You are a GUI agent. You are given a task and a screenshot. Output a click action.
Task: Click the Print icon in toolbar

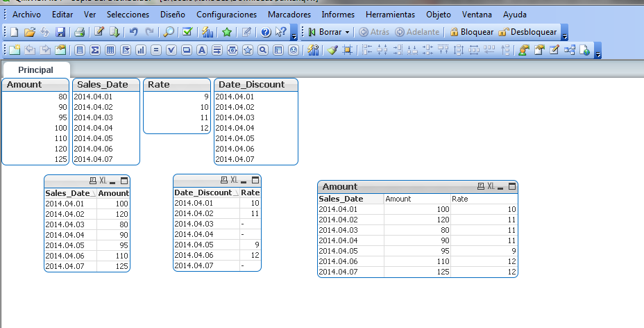click(80, 32)
